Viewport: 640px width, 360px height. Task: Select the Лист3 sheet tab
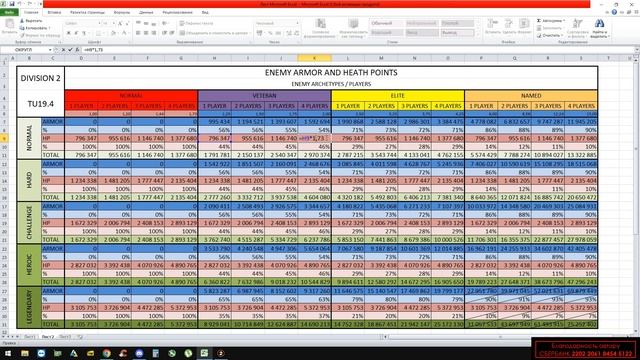tap(65, 337)
